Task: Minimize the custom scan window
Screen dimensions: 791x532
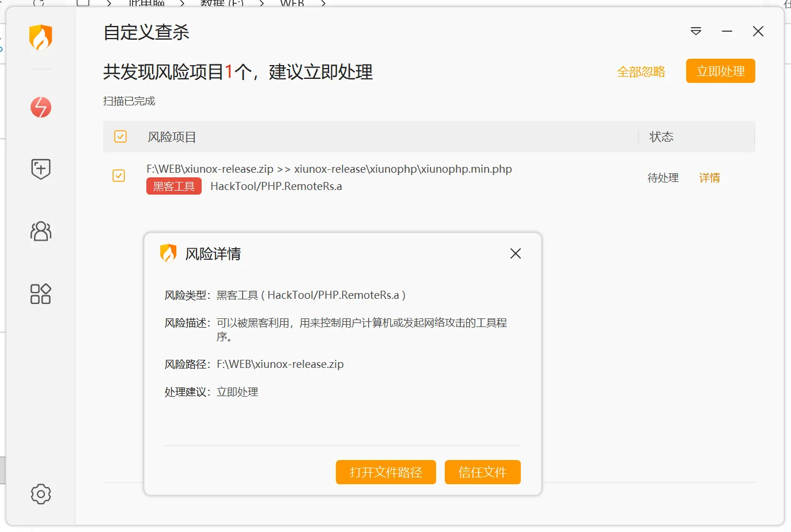Action: 727,31
